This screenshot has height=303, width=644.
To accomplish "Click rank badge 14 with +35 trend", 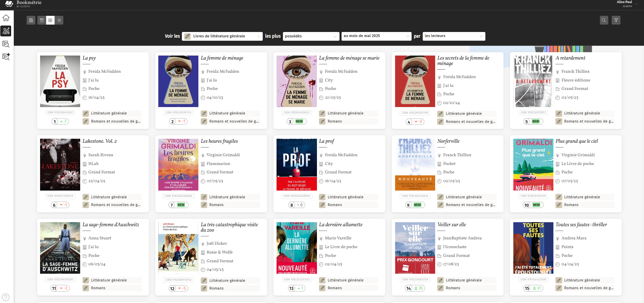I will 415,288.
